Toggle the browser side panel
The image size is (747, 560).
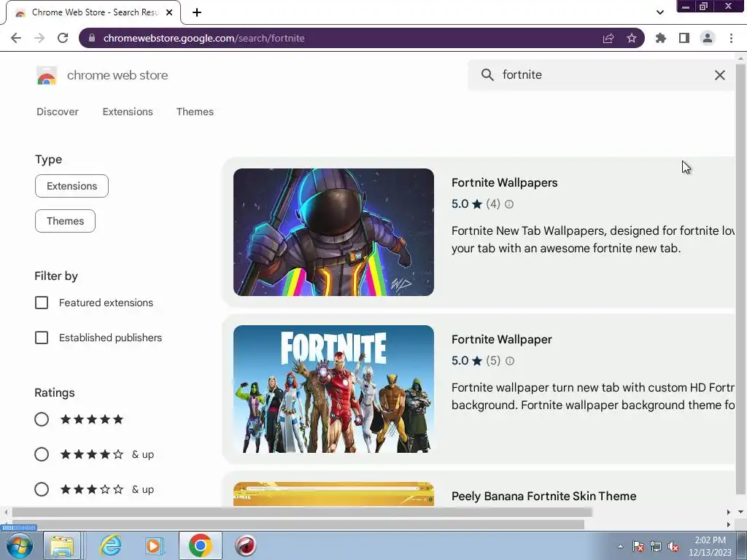(684, 38)
